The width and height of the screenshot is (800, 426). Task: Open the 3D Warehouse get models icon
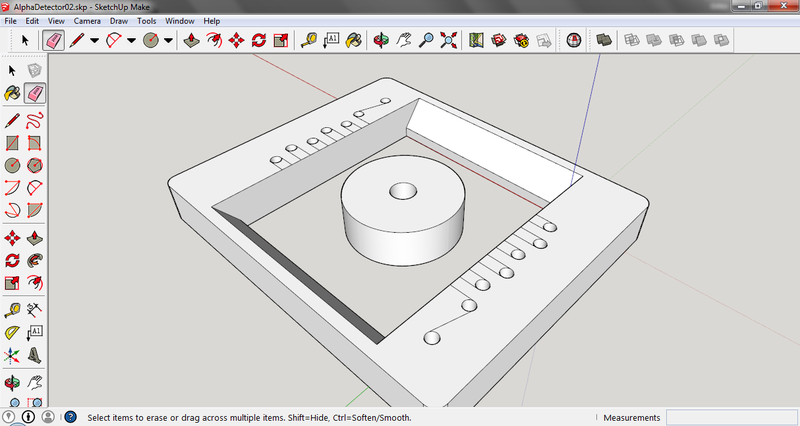point(499,41)
